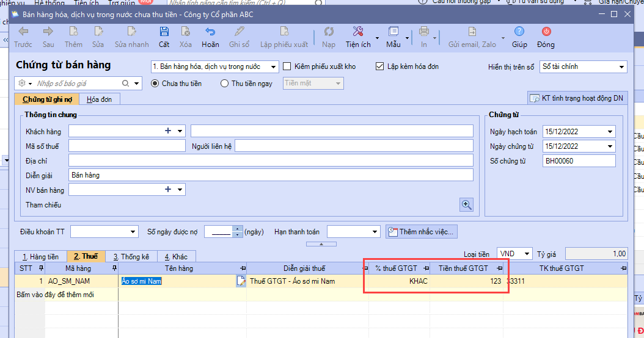Open Loại tiền VND dropdown

(x=527, y=254)
